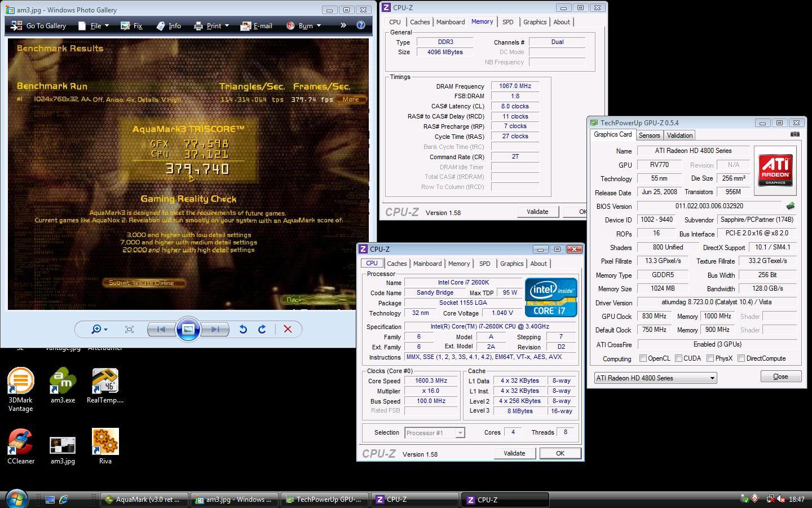Select Riva desktop shortcut

(105, 447)
